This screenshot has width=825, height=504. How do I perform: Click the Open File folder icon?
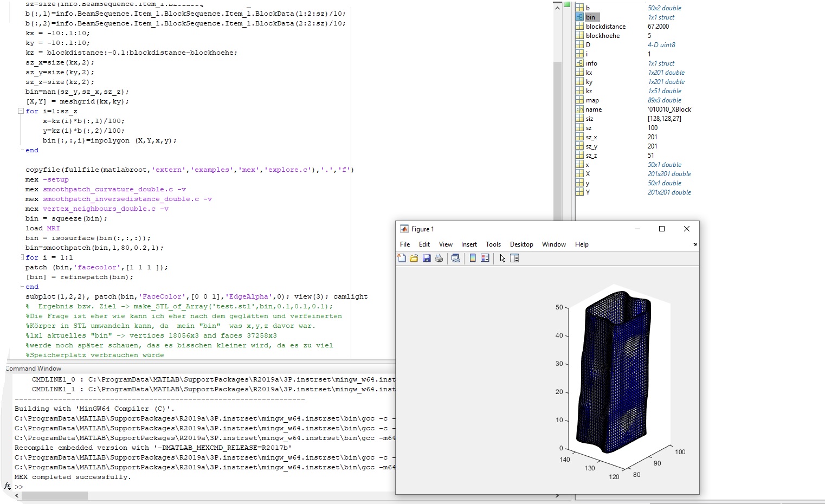click(x=414, y=259)
